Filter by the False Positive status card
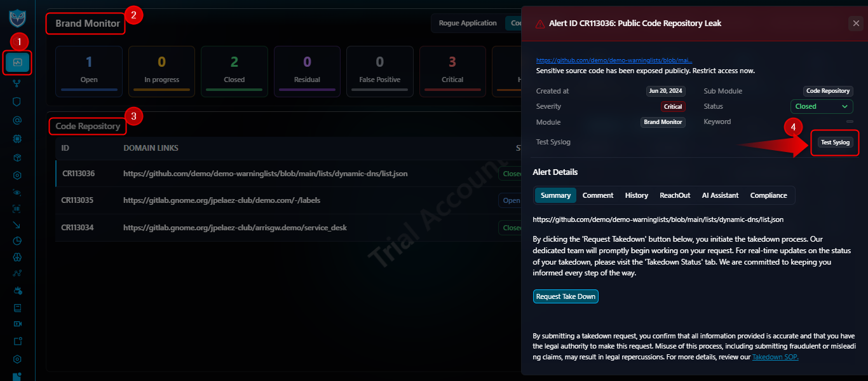 coord(380,71)
